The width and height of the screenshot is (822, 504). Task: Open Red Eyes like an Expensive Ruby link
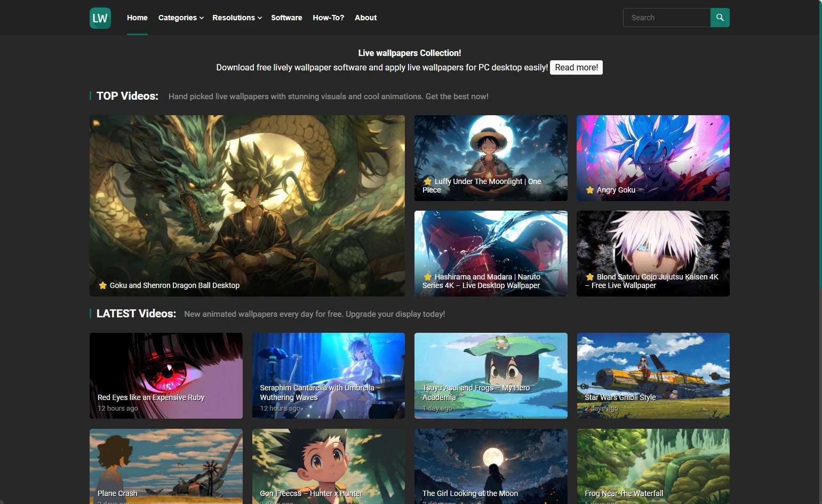click(x=151, y=397)
